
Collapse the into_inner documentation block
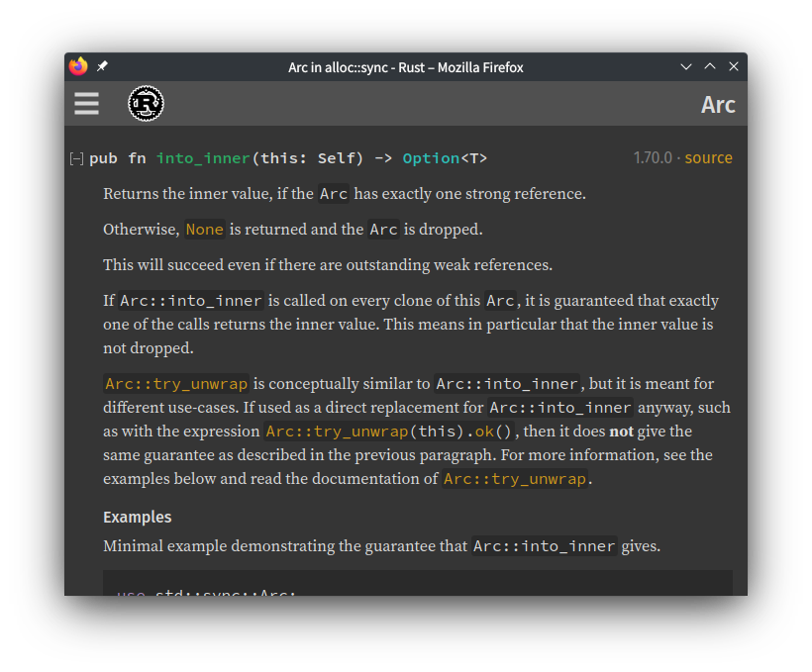(76, 158)
